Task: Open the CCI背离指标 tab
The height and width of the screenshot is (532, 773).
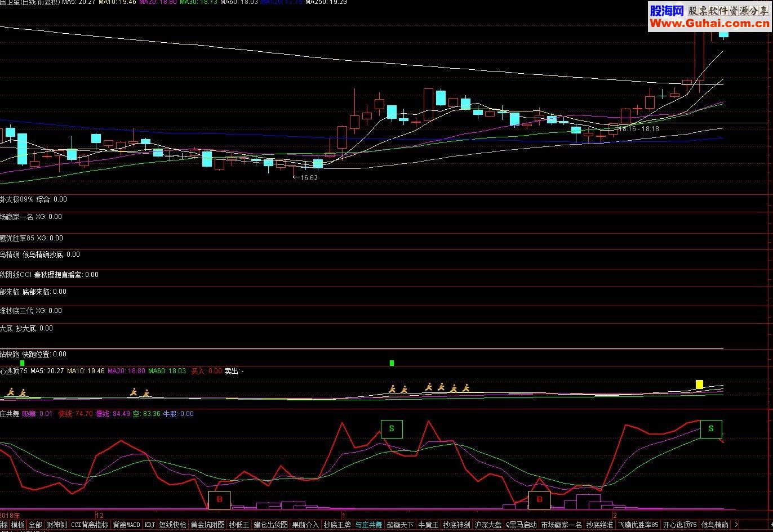Action: click(x=90, y=525)
